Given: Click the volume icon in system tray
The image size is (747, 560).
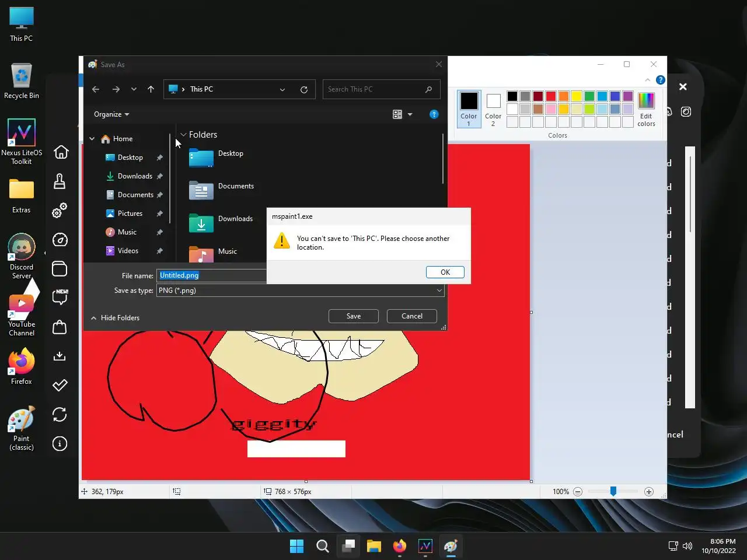Looking at the screenshot, I should coord(687,546).
